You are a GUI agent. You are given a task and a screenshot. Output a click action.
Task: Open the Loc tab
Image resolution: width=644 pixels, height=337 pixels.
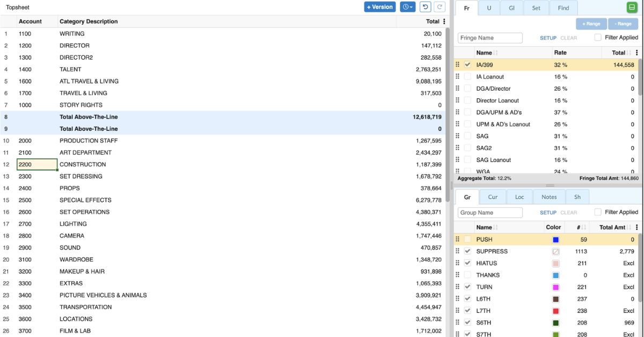519,197
